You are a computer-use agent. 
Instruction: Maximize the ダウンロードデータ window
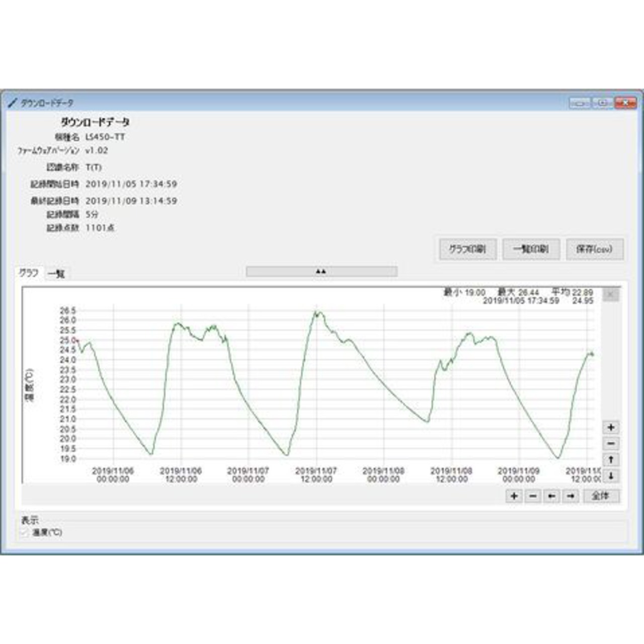click(x=602, y=103)
